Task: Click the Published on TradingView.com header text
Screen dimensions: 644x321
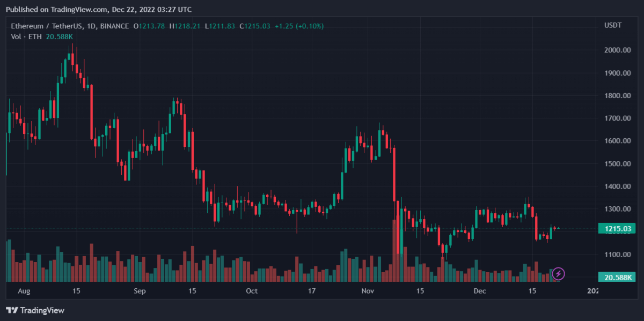Action: pos(98,9)
